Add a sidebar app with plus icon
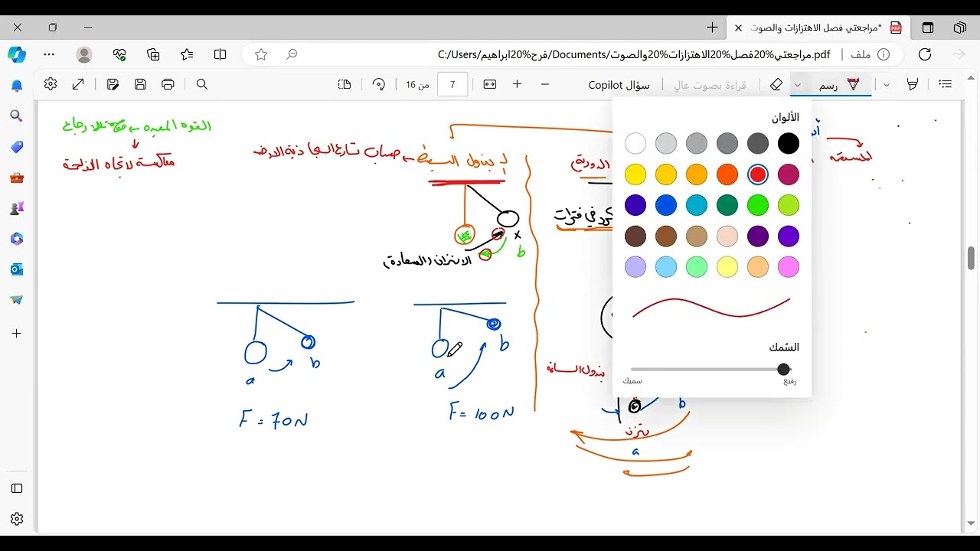The width and height of the screenshot is (980, 551). 17,334
